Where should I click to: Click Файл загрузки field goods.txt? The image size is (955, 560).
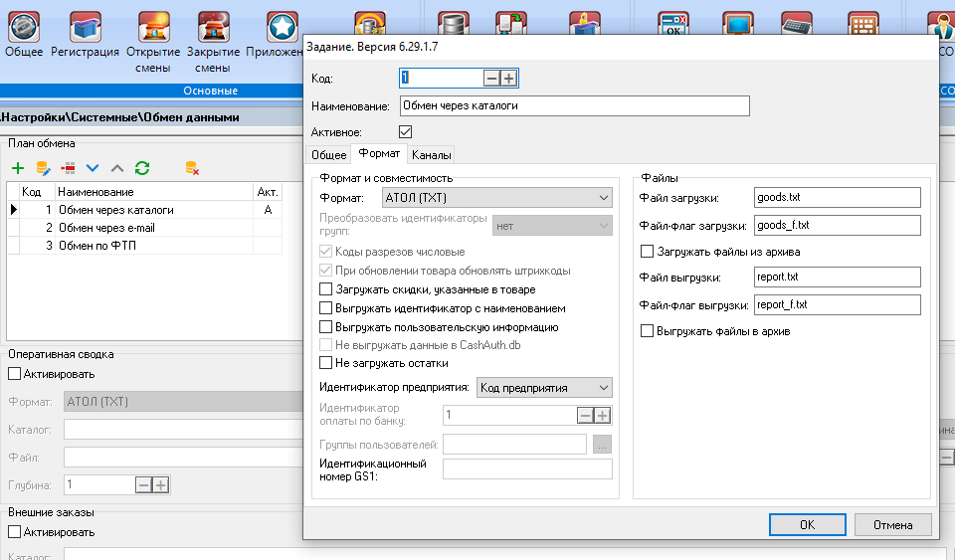(837, 197)
